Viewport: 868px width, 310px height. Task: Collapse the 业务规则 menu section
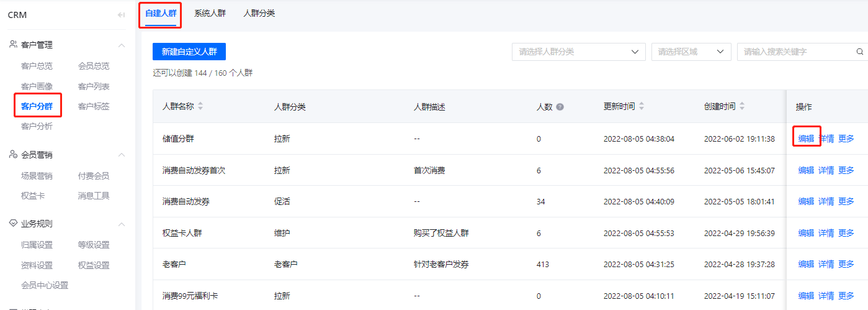click(x=122, y=224)
